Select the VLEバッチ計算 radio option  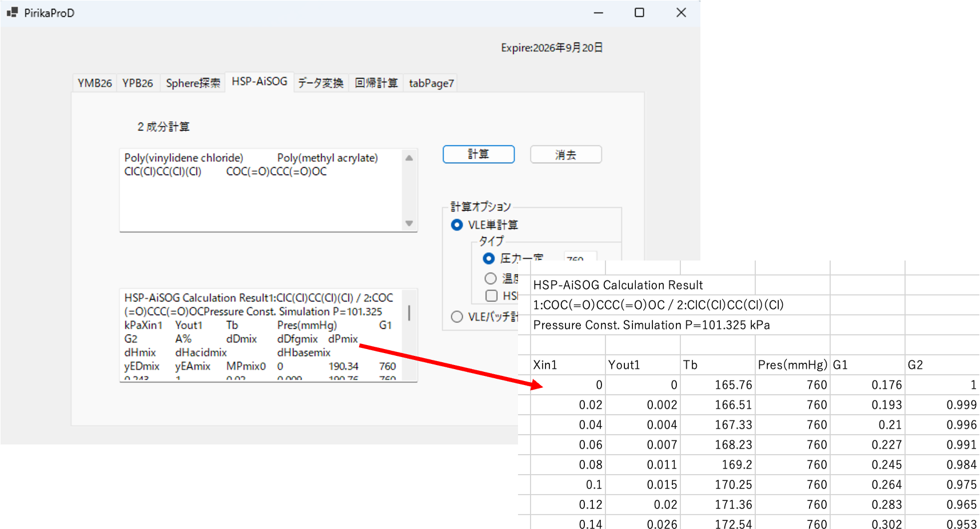[457, 316]
